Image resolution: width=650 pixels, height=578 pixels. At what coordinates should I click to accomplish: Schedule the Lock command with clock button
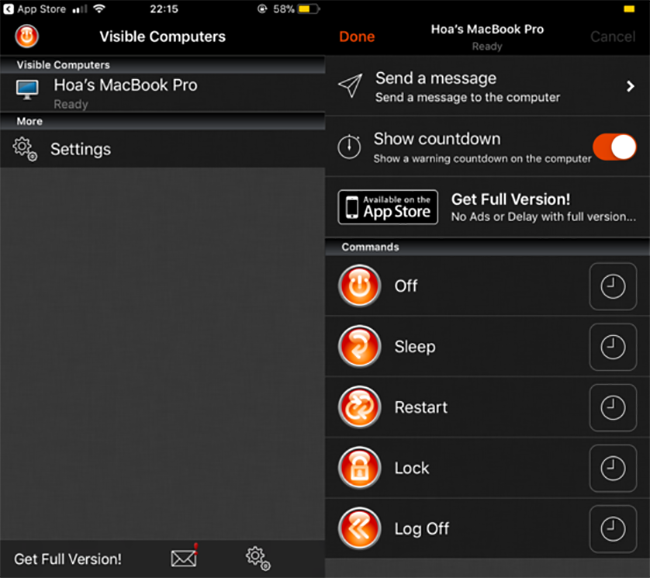pos(612,468)
